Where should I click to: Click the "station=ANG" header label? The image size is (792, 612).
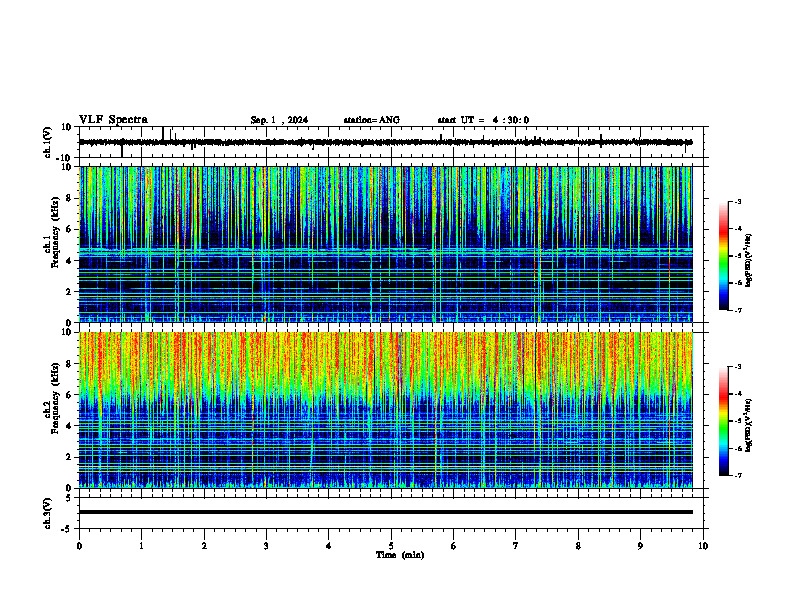point(371,120)
